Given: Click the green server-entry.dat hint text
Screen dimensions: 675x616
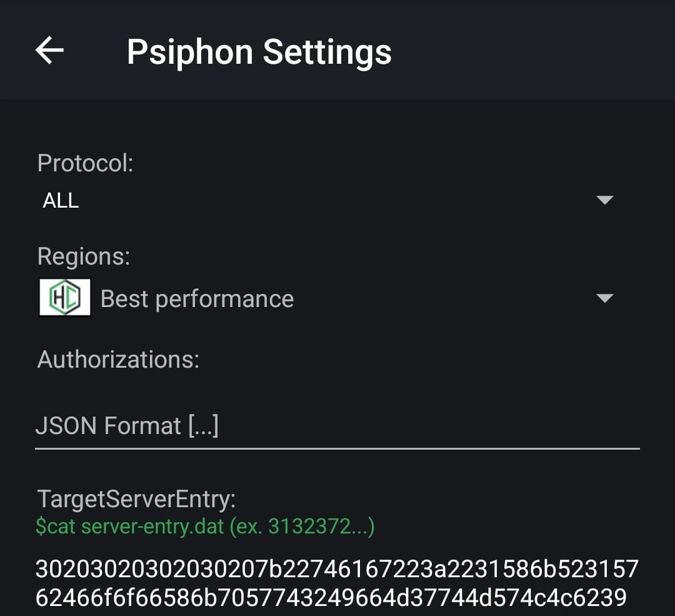Looking at the screenshot, I should click(205, 527).
